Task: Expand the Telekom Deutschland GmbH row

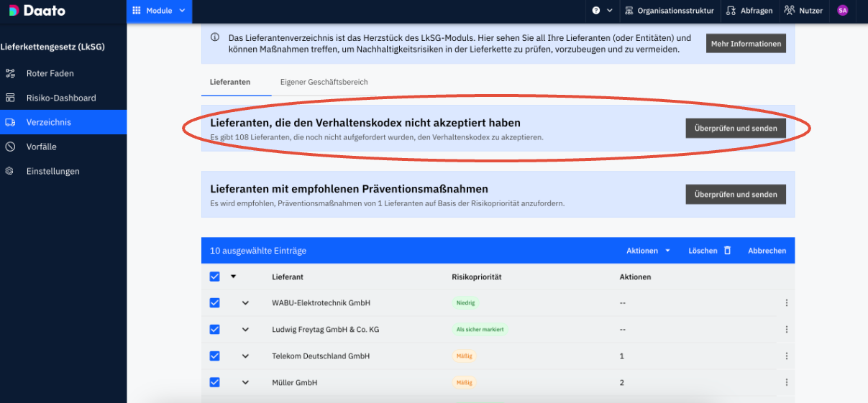Action: click(245, 356)
